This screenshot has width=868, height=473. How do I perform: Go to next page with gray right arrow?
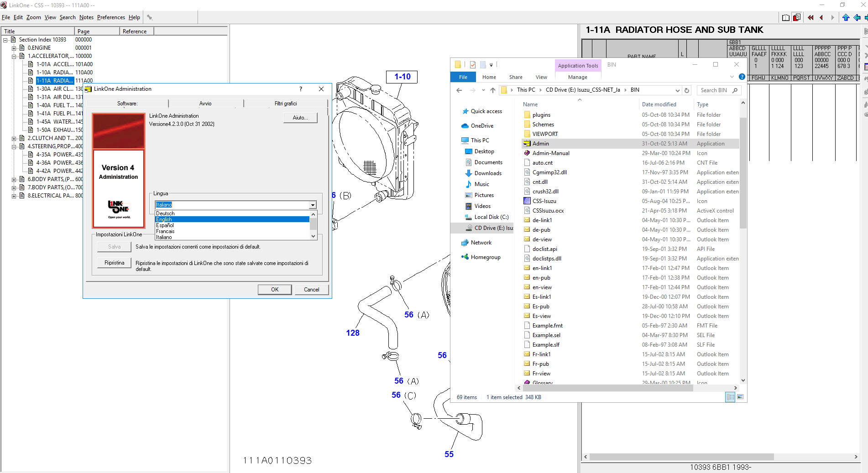832,17
